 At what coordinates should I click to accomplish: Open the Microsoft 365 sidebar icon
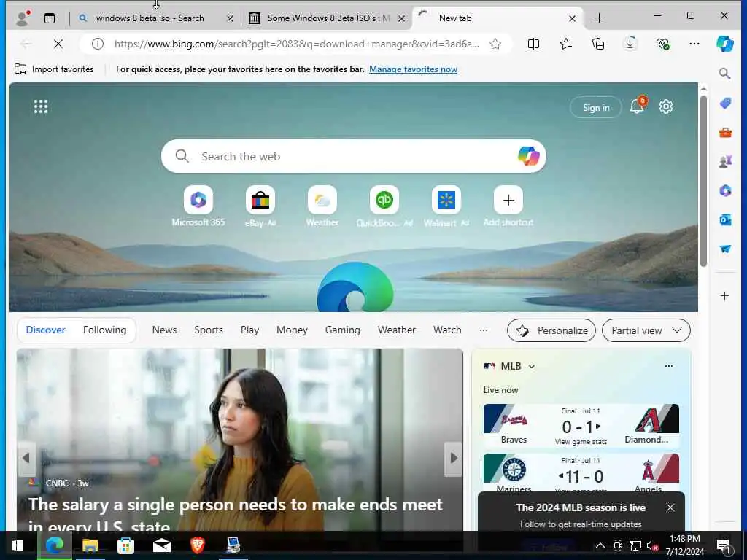tap(725, 190)
